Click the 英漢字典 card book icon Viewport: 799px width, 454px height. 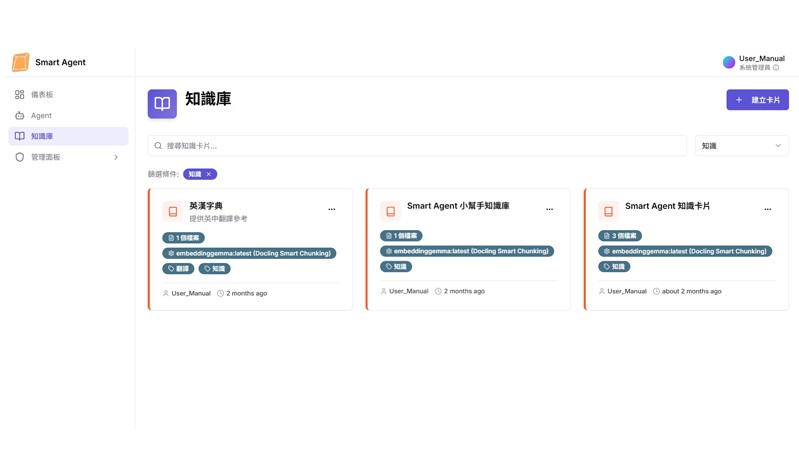(x=173, y=211)
